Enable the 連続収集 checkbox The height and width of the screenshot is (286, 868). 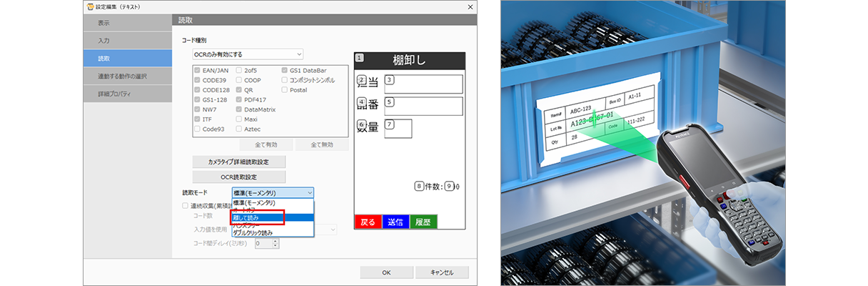pyautogui.click(x=186, y=205)
